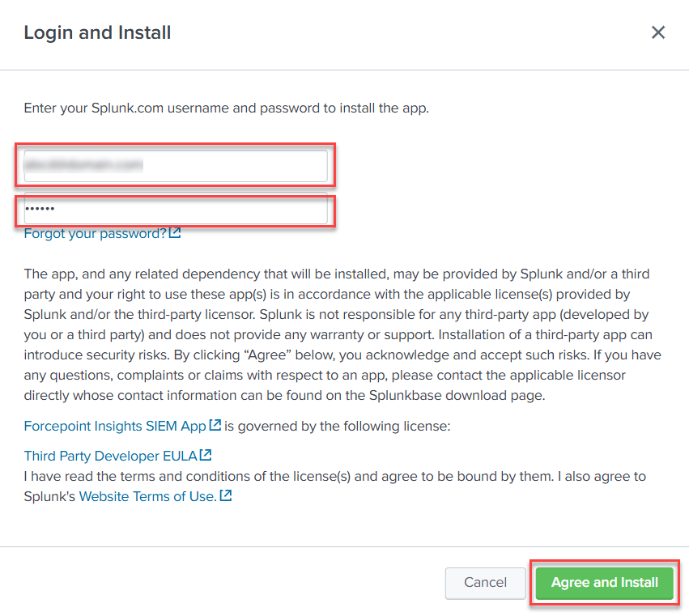Click the 'Enter your Splunk.com username' instruction text
The width and height of the screenshot is (689, 616).
[226, 108]
